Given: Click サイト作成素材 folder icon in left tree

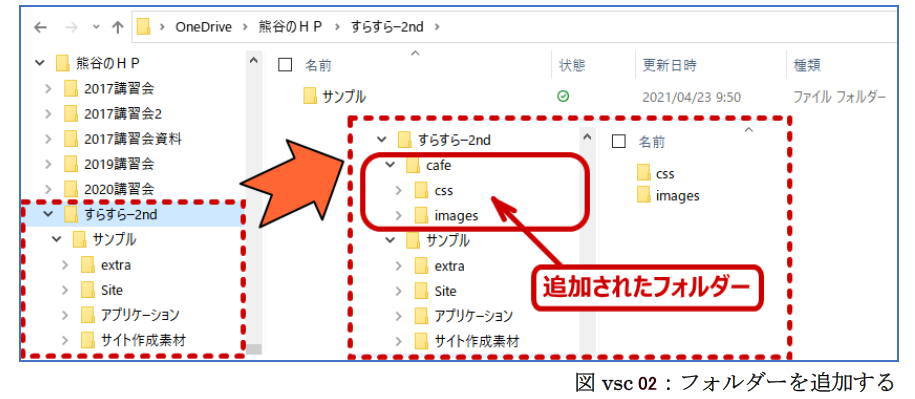Looking at the screenshot, I should click(x=88, y=340).
